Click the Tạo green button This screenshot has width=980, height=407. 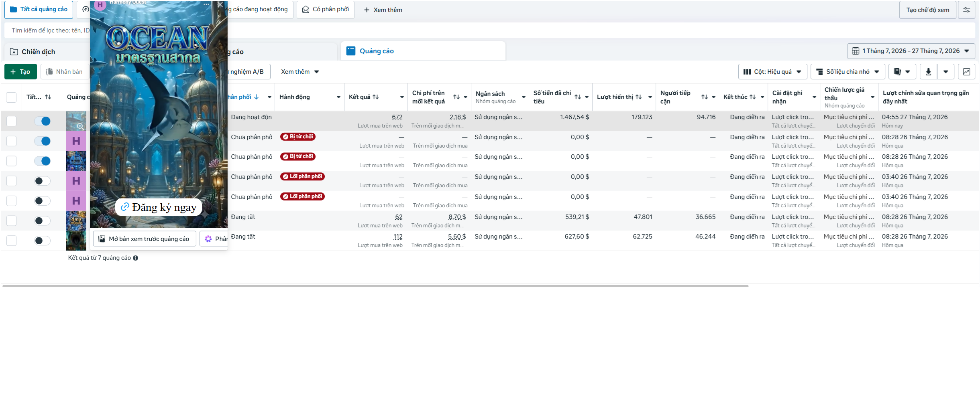pos(20,72)
